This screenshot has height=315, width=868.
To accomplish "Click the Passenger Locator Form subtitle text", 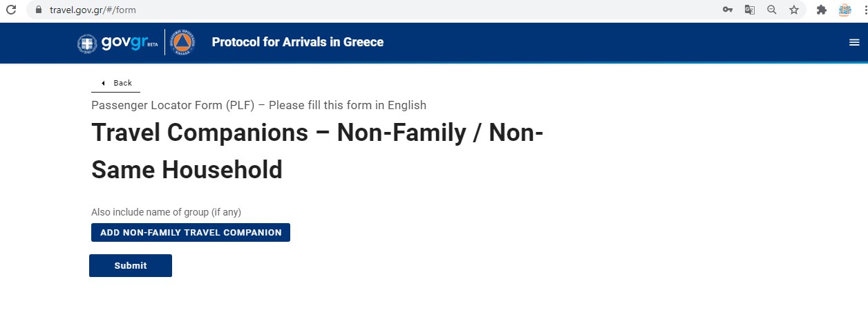I will (x=258, y=106).
